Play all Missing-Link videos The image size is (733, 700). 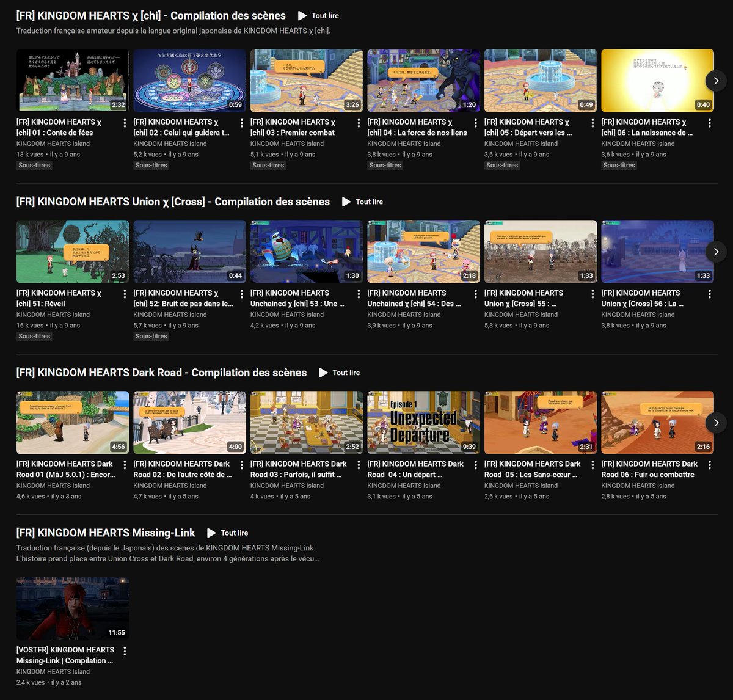click(227, 533)
